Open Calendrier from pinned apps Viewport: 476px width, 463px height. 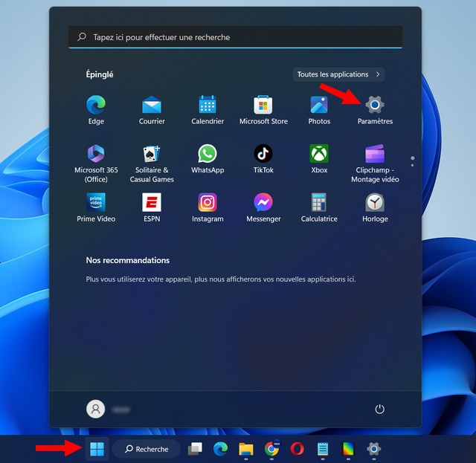[208, 110]
